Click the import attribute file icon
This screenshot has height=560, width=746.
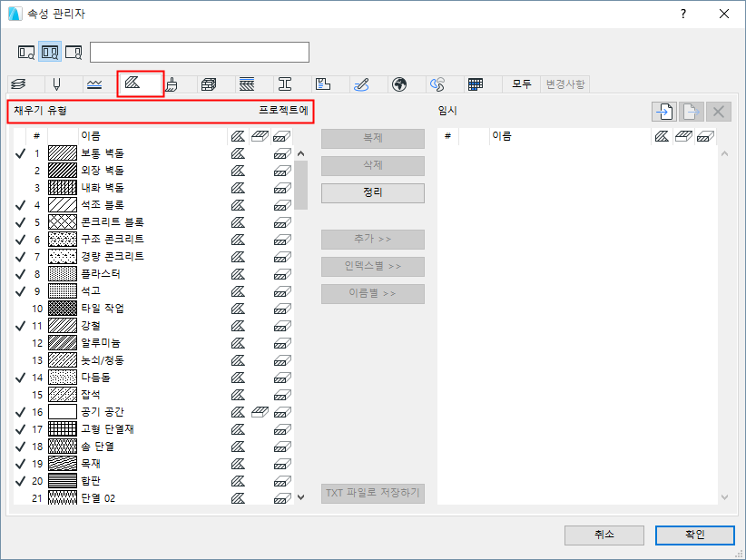(664, 112)
